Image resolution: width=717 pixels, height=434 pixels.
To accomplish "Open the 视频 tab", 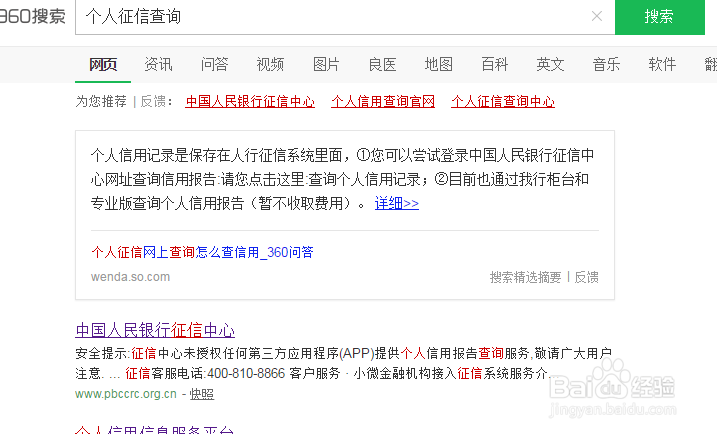I will click(270, 64).
